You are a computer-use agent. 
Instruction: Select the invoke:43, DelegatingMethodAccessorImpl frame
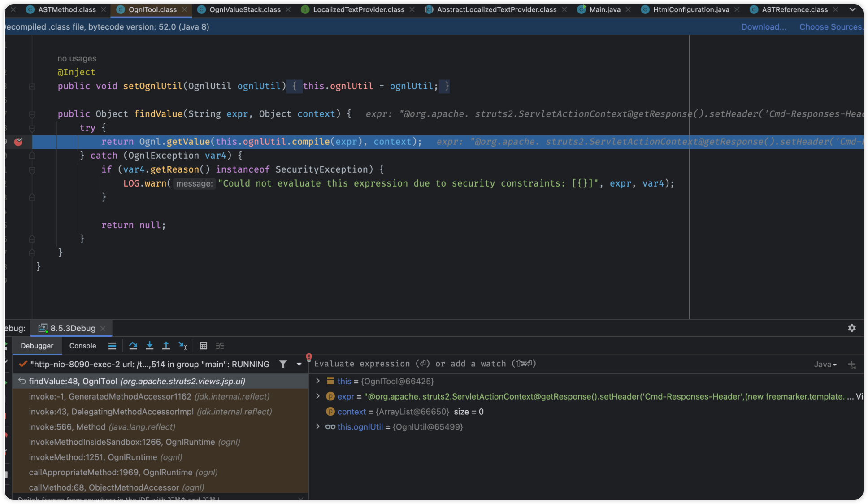click(x=160, y=412)
